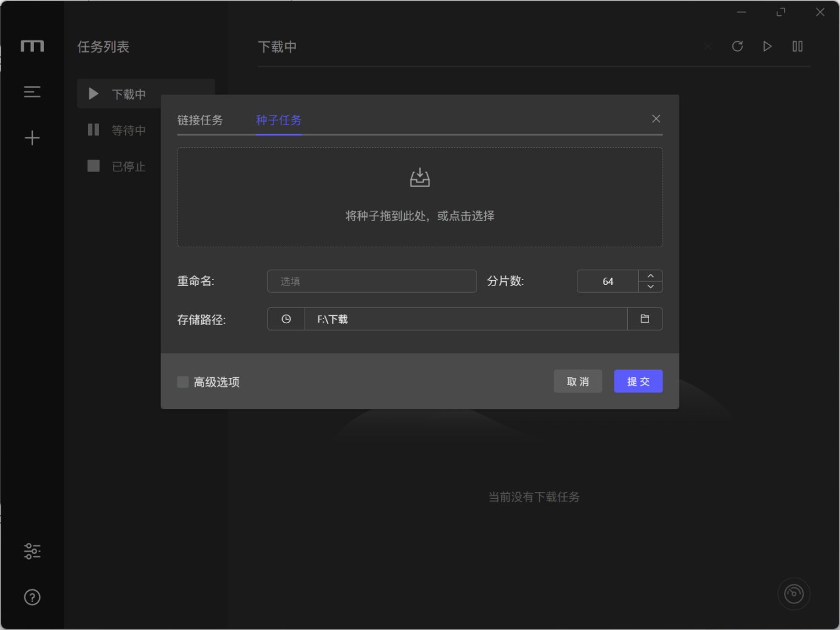This screenshot has width=840, height=630.
Task: Click the 存储路径 field showing F:\下载
Action: [466, 319]
